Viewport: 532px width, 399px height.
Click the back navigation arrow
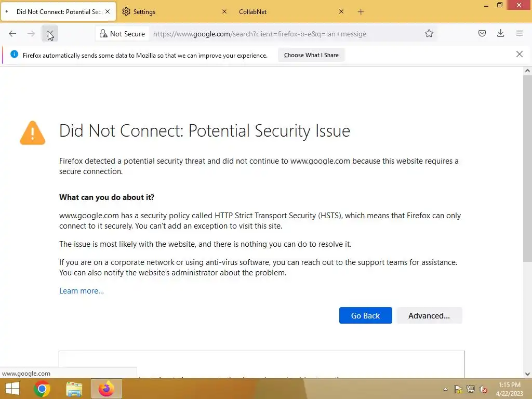tap(12, 34)
